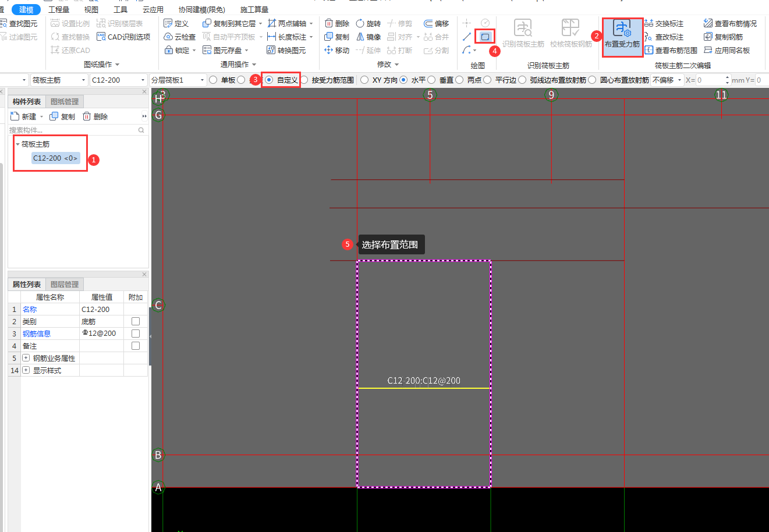This screenshot has width=769, height=532.
Task: Click 转换图元 convert element tool
Action: [x=286, y=50]
